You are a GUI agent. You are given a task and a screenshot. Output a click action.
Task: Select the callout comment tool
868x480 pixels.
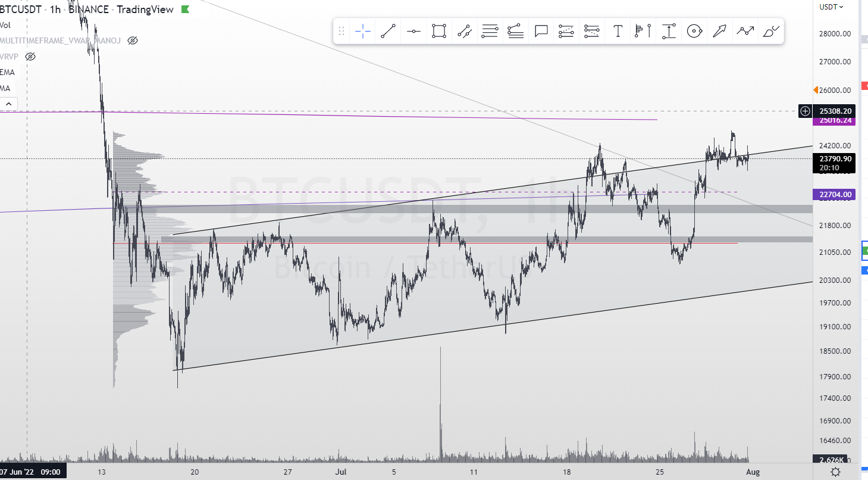[x=541, y=31]
